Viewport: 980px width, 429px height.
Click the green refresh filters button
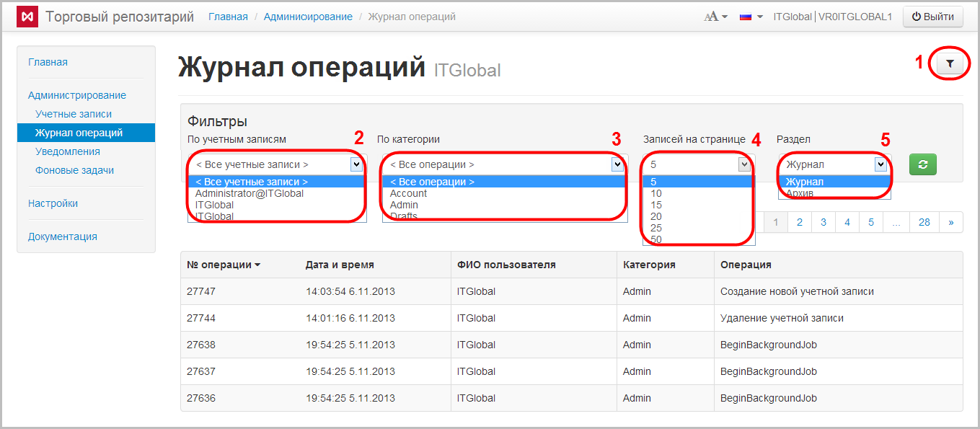tap(922, 164)
